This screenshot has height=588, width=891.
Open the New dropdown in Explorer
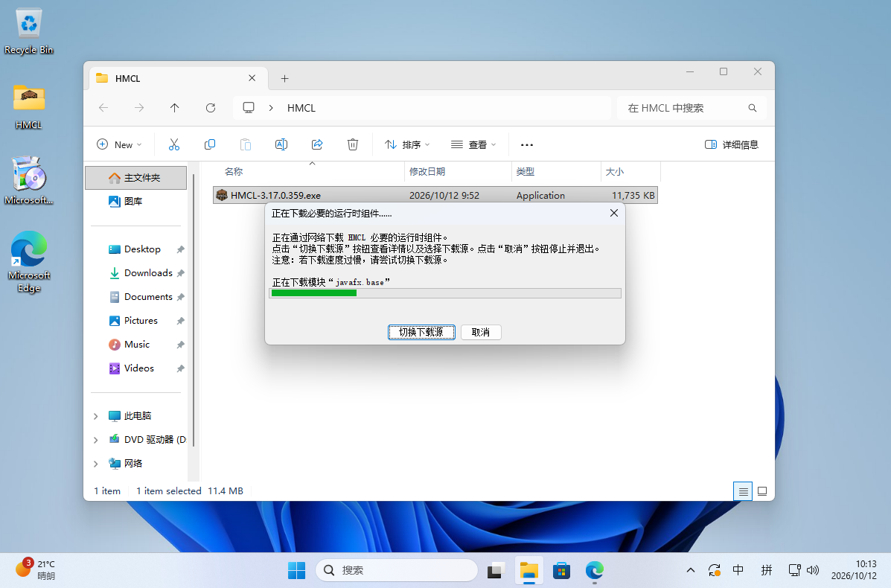pyautogui.click(x=119, y=145)
